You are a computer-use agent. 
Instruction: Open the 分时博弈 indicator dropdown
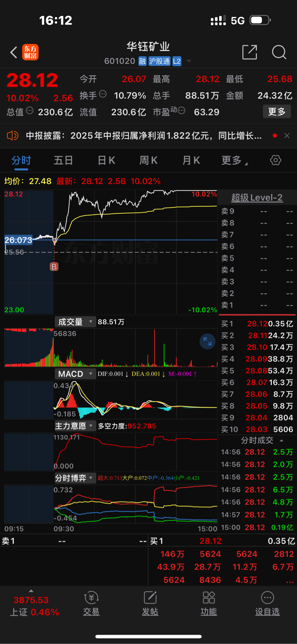75,478
